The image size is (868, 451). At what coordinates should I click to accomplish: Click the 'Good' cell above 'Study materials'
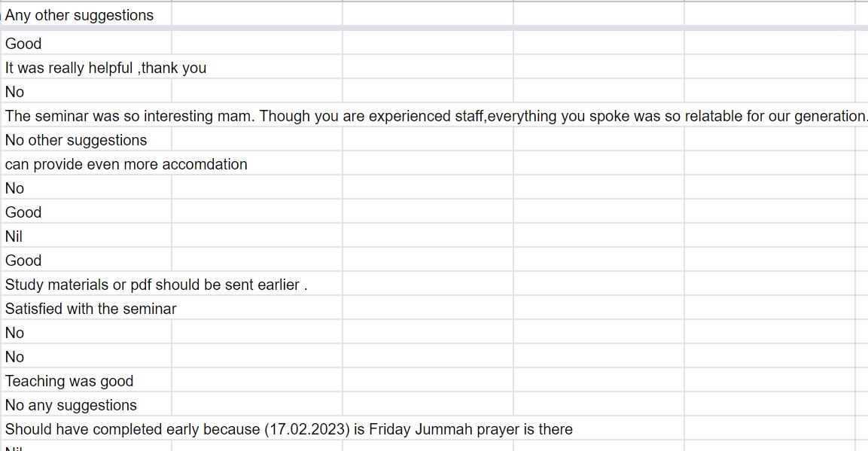(23, 261)
